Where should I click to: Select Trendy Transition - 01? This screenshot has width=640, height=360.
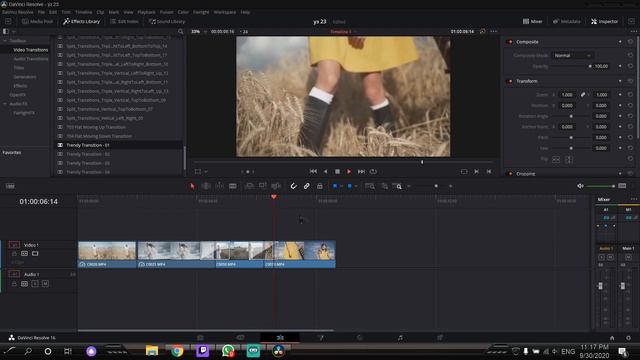point(88,145)
